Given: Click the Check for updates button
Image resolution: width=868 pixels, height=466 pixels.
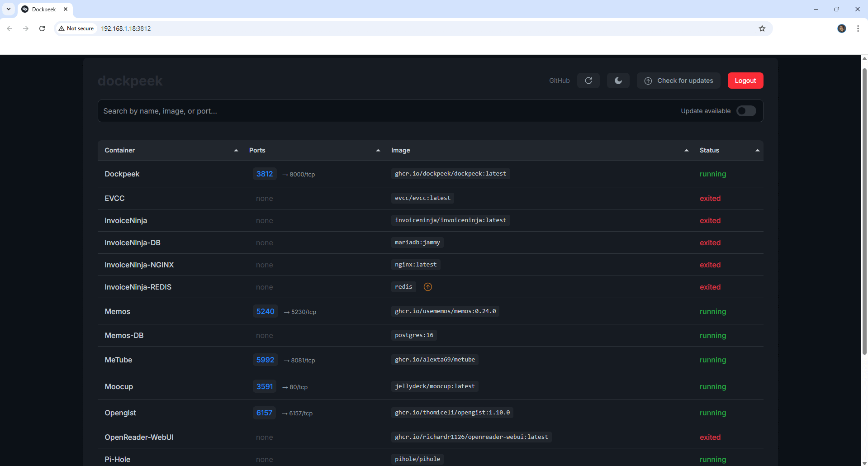Looking at the screenshot, I should point(678,81).
